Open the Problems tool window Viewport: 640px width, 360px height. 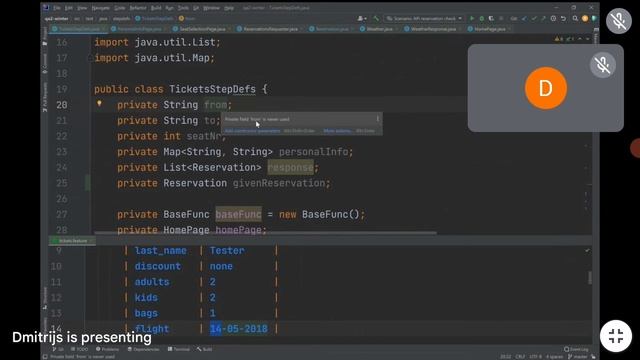tap(107, 349)
